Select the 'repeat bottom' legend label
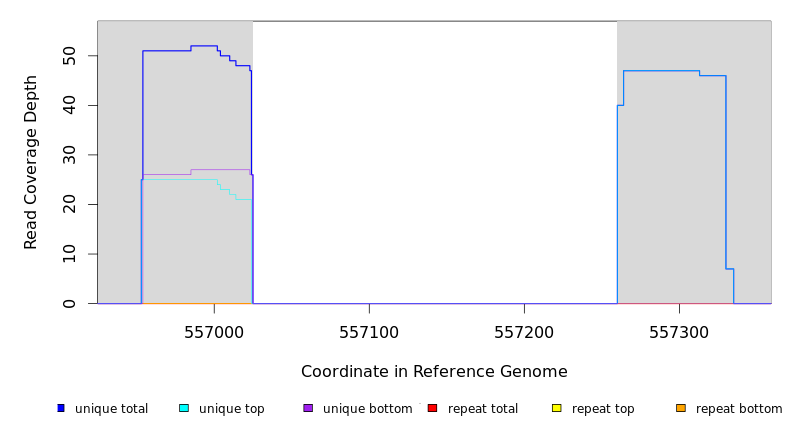 739,409
